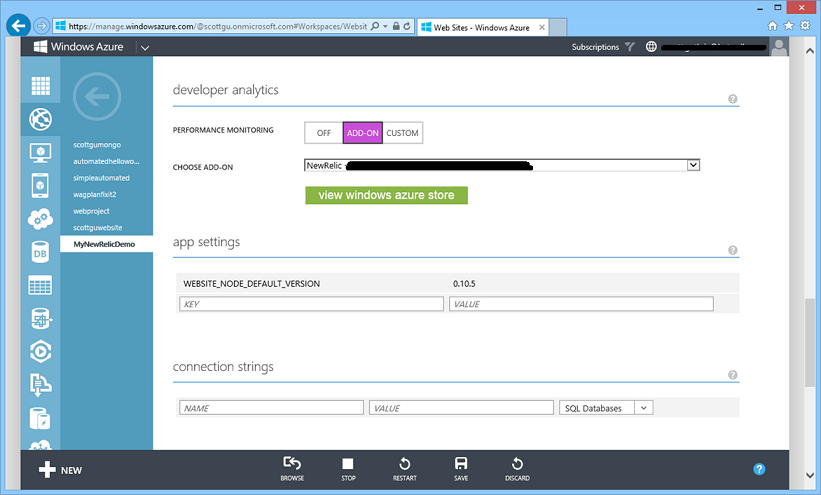Image resolution: width=821 pixels, height=495 pixels.
Task: Click scrollbar down arrow
Action: tap(809, 476)
